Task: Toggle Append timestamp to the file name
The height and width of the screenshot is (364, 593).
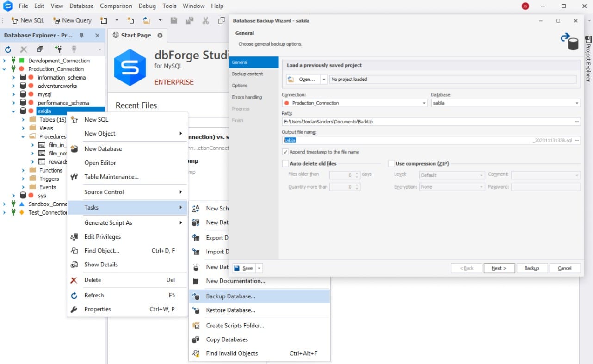Action: click(285, 152)
